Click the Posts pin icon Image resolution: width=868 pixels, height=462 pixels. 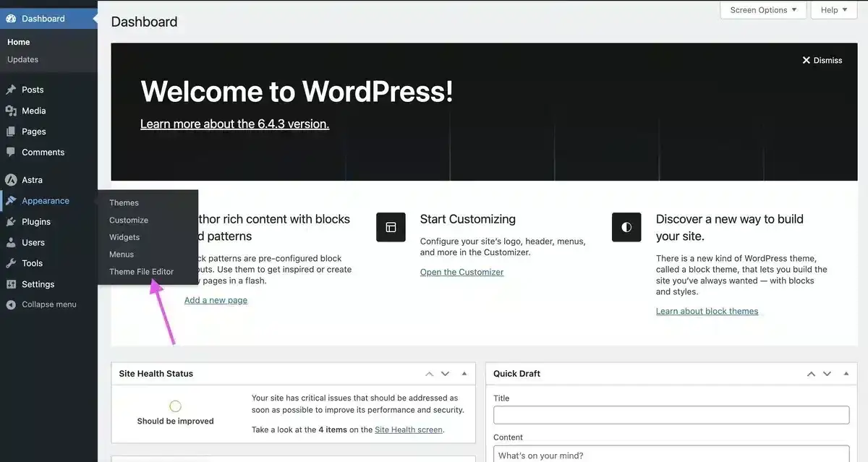pyautogui.click(x=11, y=90)
